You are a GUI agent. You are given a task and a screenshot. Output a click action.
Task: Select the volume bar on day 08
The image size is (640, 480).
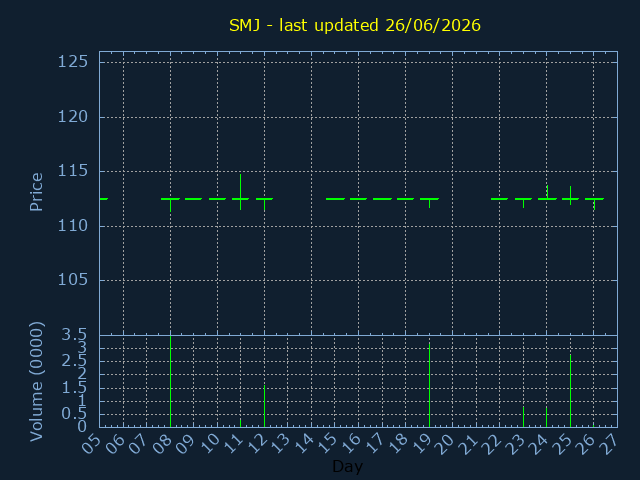tap(171, 381)
